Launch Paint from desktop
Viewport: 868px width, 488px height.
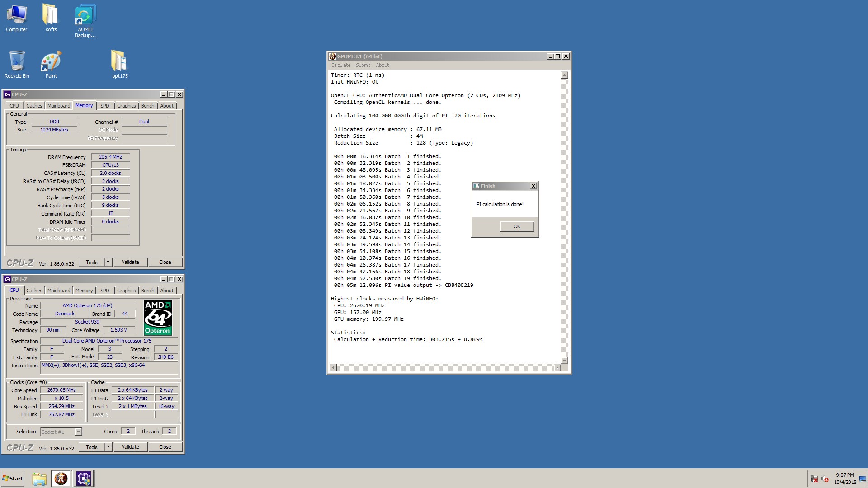(x=51, y=65)
